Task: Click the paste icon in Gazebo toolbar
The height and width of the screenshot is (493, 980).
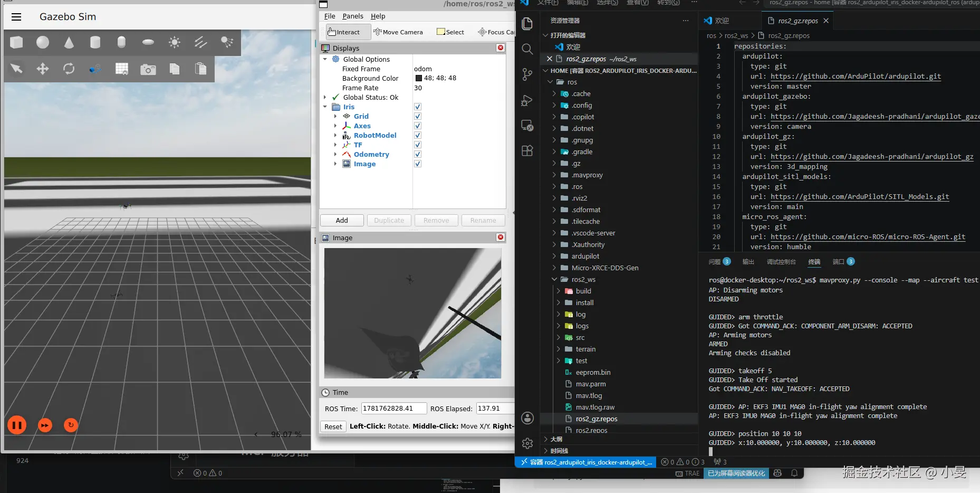Action: click(x=201, y=69)
